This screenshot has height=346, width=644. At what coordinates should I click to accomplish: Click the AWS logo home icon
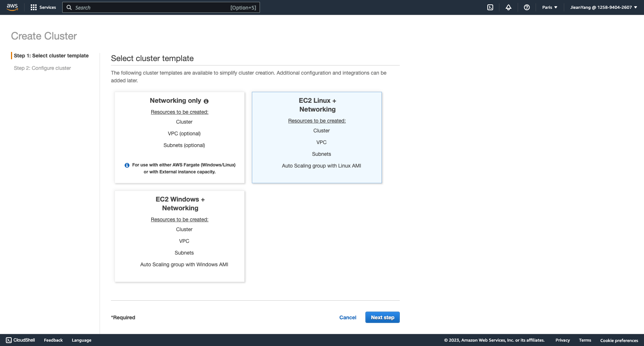pyautogui.click(x=12, y=7)
